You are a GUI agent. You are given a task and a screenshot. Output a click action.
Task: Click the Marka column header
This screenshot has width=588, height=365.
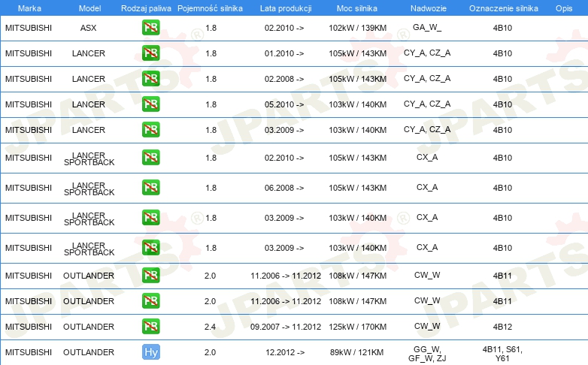pyautogui.click(x=29, y=8)
